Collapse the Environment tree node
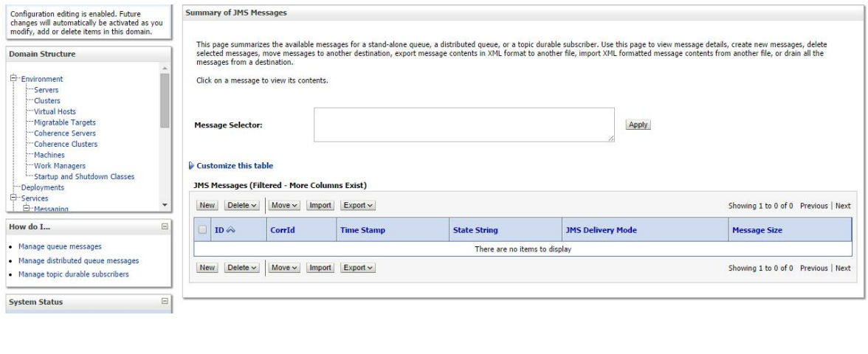 pos(13,78)
